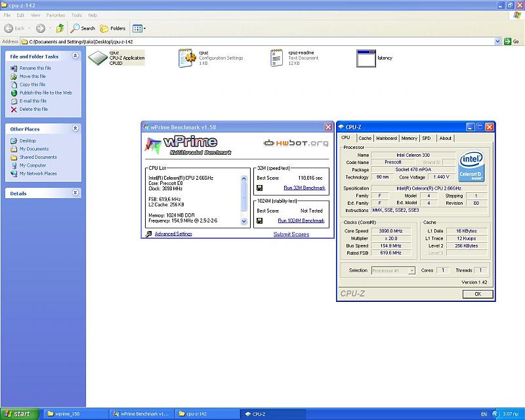Open the Search pane in Explorer toolbar

tap(83, 28)
